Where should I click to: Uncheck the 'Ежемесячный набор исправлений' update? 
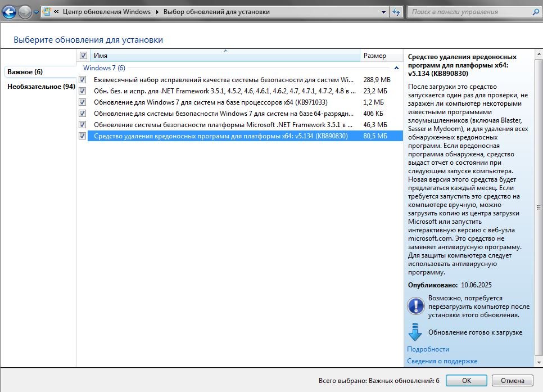pyautogui.click(x=83, y=80)
